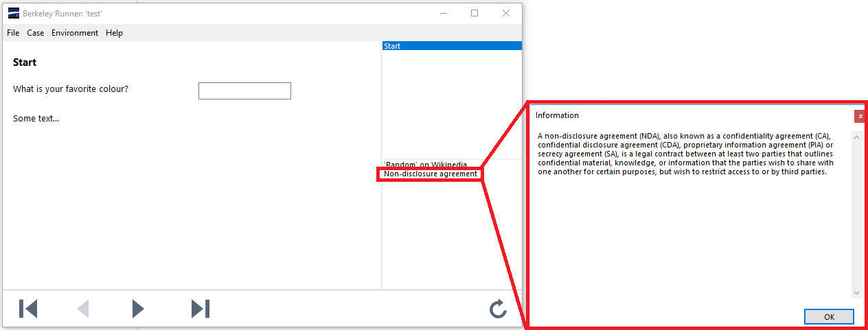The height and width of the screenshot is (330, 868).
Task: Open the Help menu
Action: tap(115, 33)
